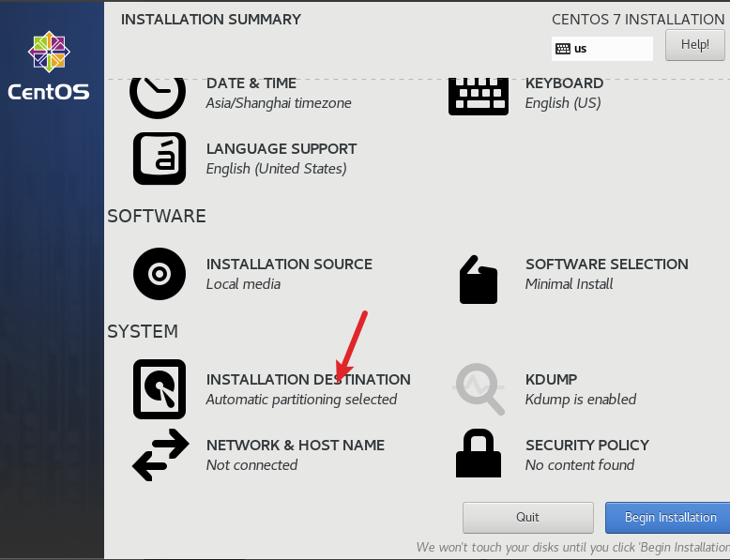The height and width of the screenshot is (560, 730).
Task: Click the SYSTEM section heading
Action: [143, 332]
